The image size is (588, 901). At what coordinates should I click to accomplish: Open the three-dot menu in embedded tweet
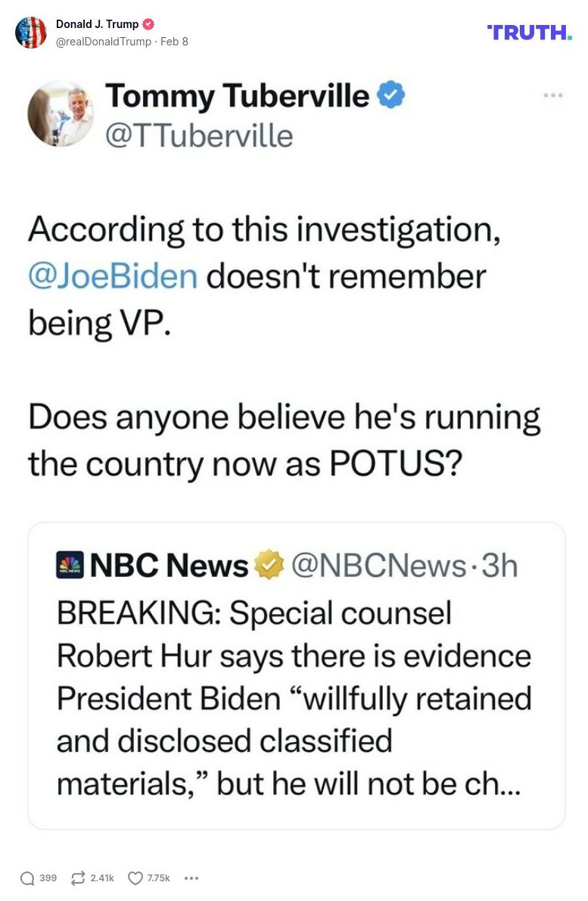(x=553, y=95)
